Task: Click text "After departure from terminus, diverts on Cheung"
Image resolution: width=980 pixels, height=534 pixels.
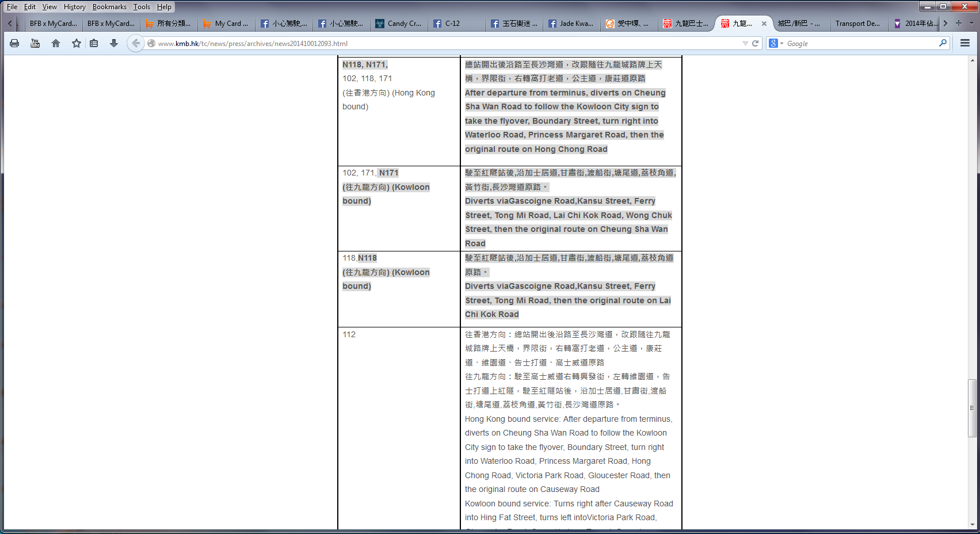Action: point(565,93)
